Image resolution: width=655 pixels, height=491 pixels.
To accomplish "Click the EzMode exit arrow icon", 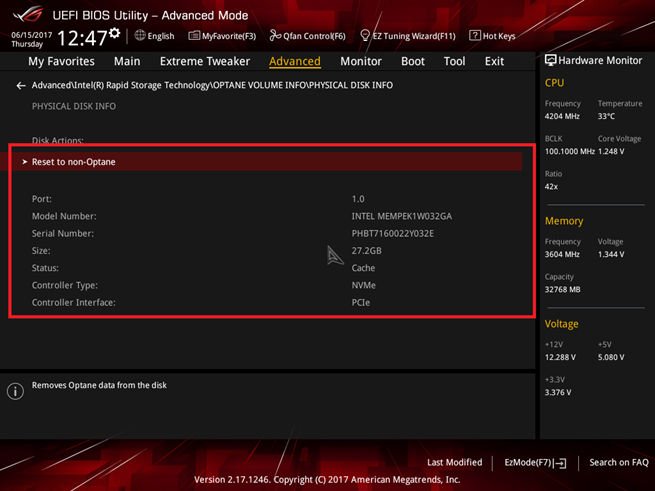I will pyautogui.click(x=561, y=463).
